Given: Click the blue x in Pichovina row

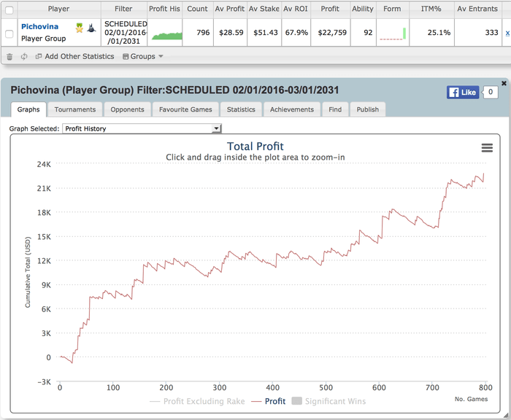Looking at the screenshot, I should (507, 33).
